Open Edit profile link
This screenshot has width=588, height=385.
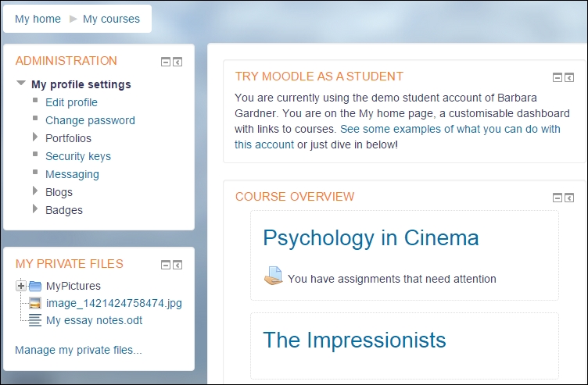[71, 102]
